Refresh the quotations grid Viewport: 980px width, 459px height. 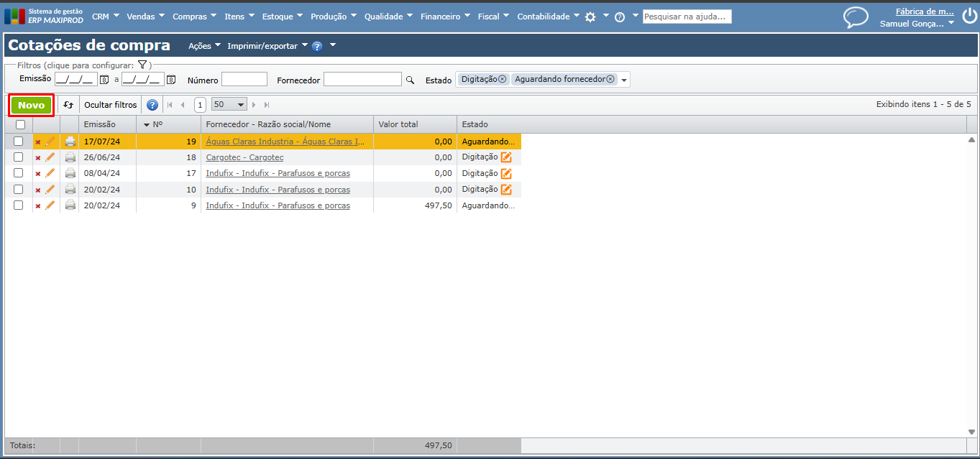coord(68,105)
